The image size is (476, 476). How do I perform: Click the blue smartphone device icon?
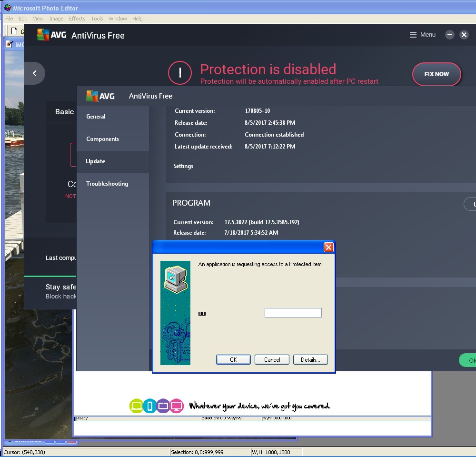pos(149,406)
